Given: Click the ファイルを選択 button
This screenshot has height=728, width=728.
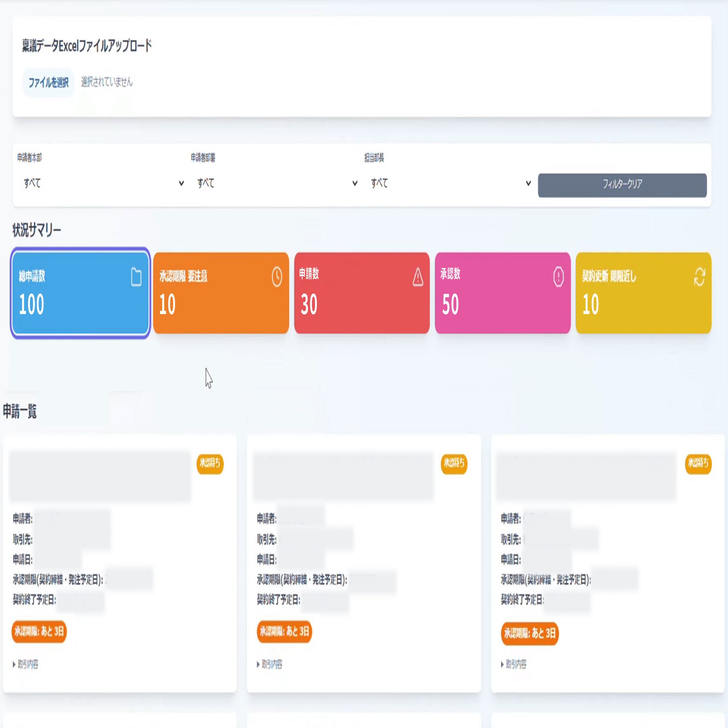Looking at the screenshot, I should pyautogui.click(x=48, y=82).
